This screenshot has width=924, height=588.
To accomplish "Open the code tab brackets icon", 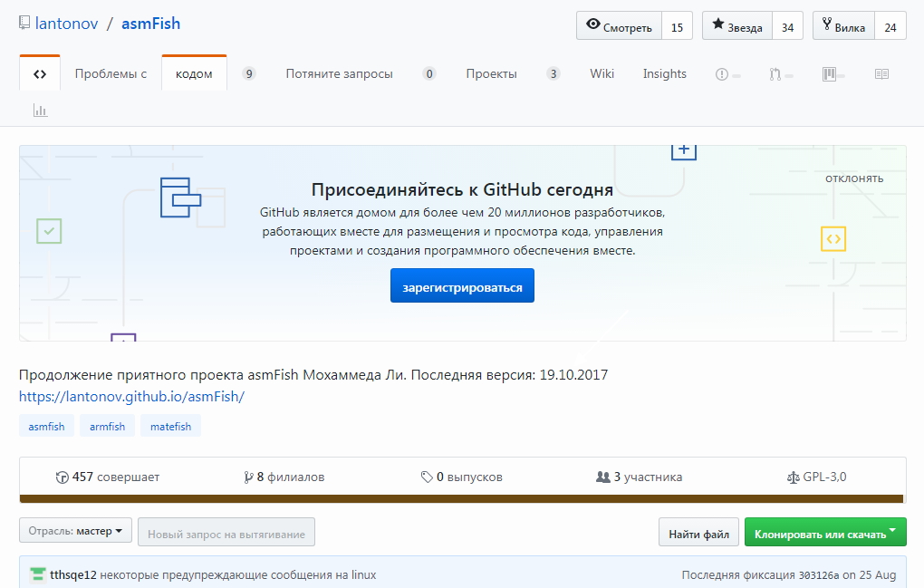I will click(40, 74).
